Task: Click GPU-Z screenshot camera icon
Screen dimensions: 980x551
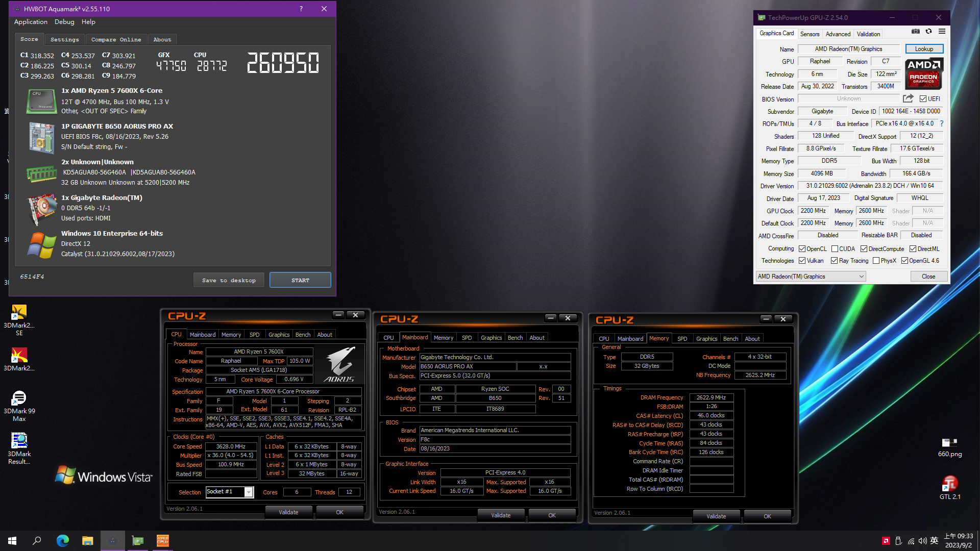Action: pyautogui.click(x=916, y=32)
